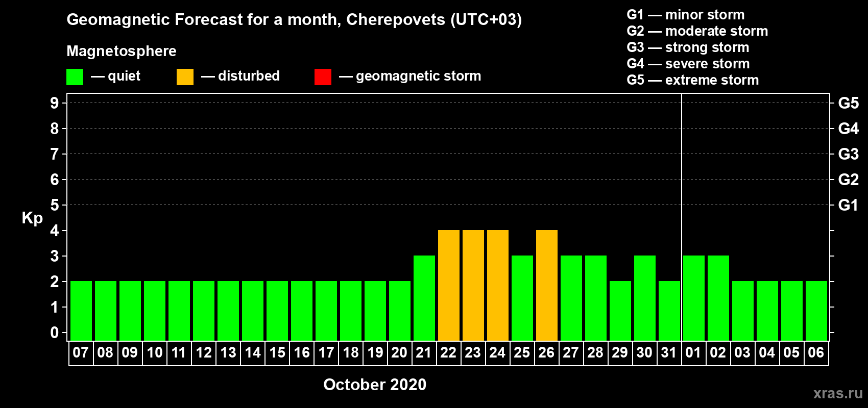Click the Kp axis title
868x408 pixels.
[x=32, y=218]
